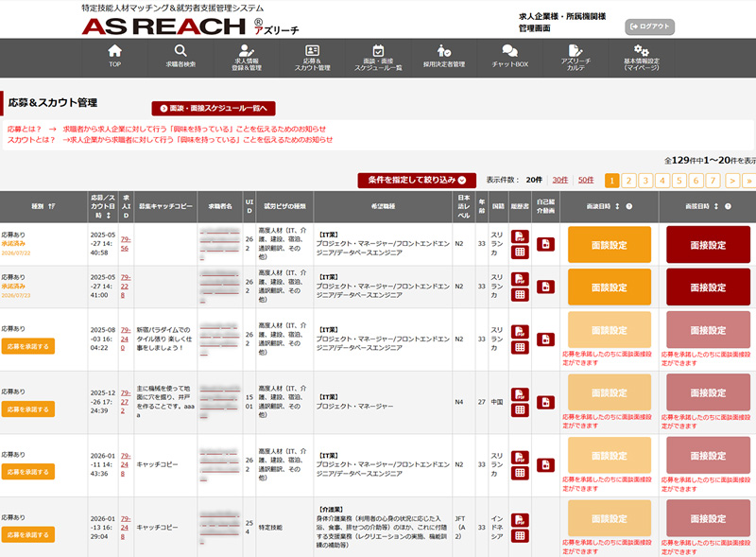Viewport: 756px width, 557px height.
Task: Click 面接設定 for 2025-05-27 14:40:58 row
Action: pos(708,245)
